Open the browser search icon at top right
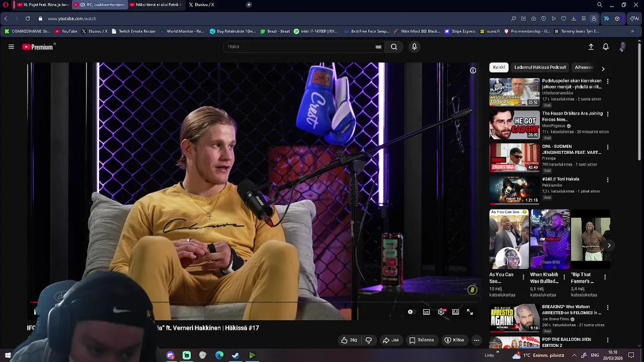 click(600, 5)
